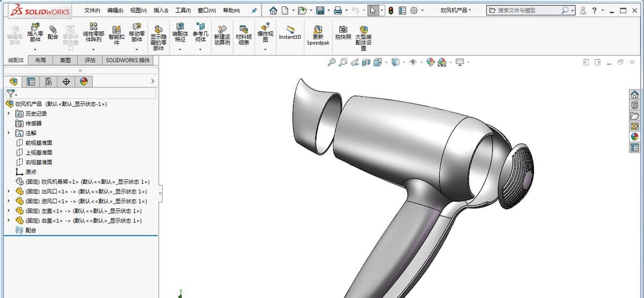Click the Zoom to Fit magnifier icon

(332, 62)
